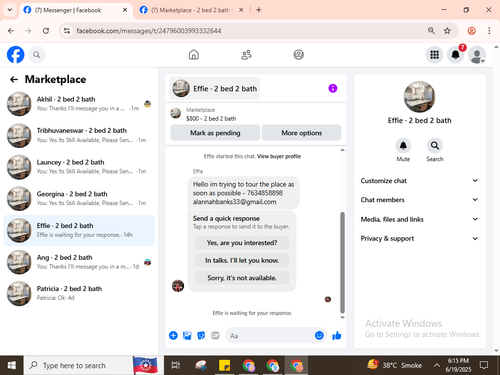The image size is (500, 375).
Task: Open more actions with the plus icon
Action: (x=173, y=335)
